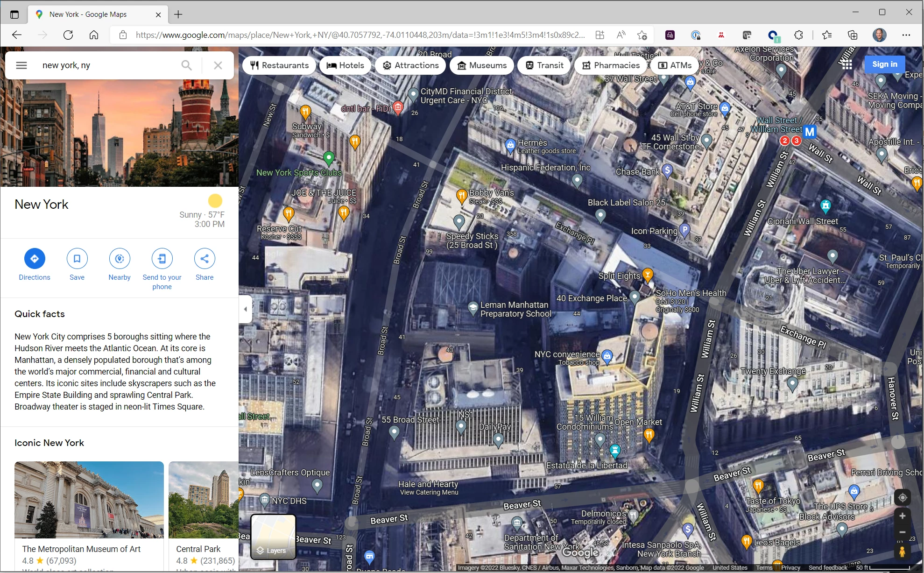This screenshot has width=924, height=573.
Task: Open the Google apps grid
Action: [x=847, y=64]
